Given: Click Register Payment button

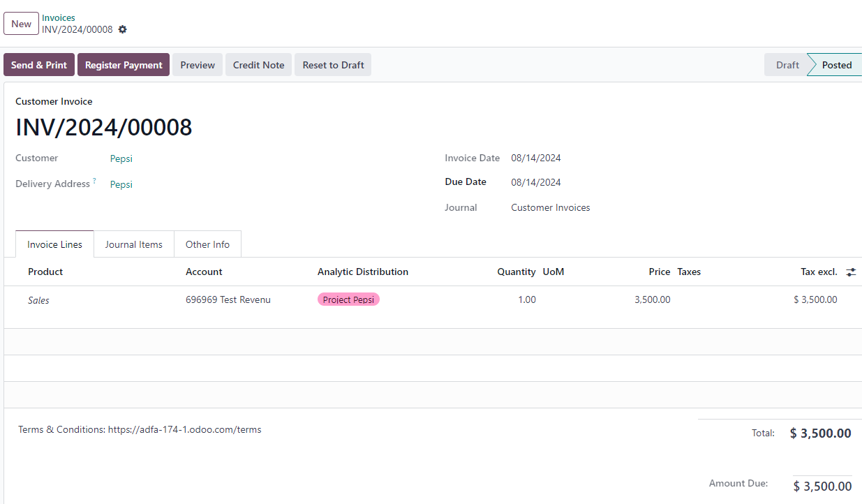Looking at the screenshot, I should point(124,65).
